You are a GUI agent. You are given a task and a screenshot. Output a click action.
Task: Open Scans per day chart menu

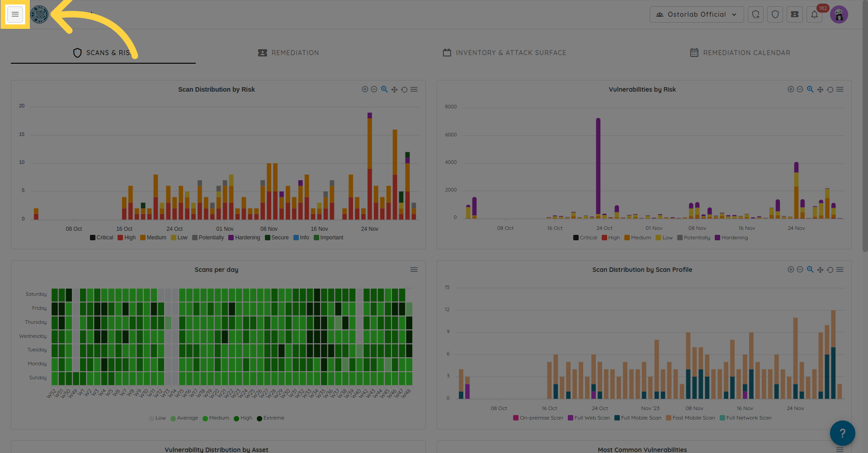click(414, 270)
